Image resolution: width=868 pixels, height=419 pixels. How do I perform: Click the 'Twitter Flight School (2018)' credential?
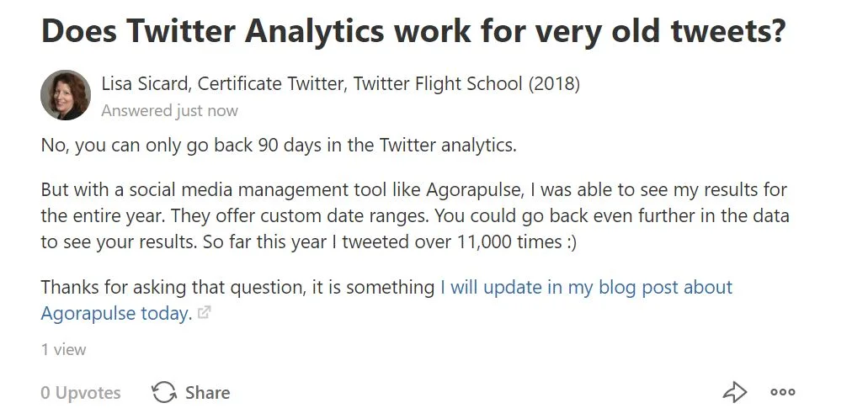coord(466,83)
